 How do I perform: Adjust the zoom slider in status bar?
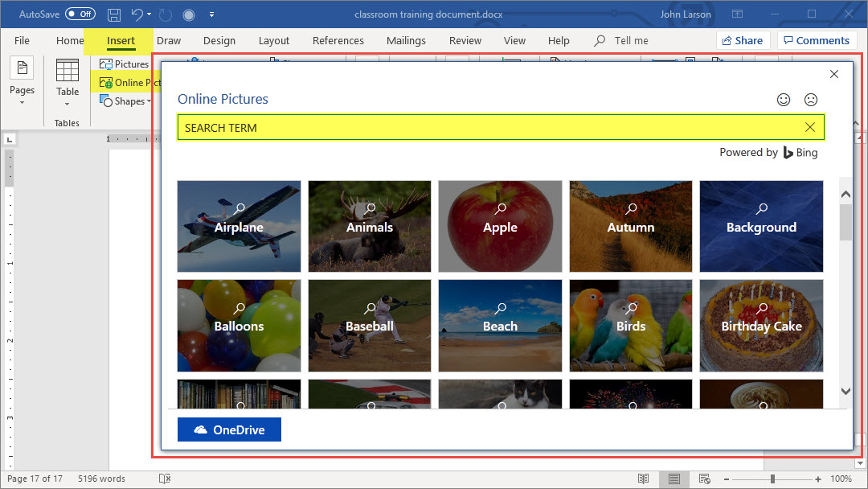[773, 479]
